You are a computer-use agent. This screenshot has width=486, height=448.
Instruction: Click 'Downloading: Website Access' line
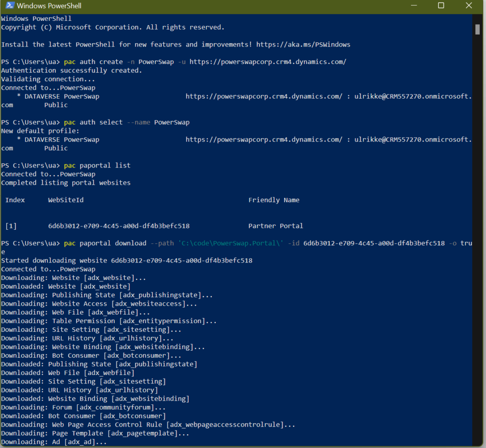pyautogui.click(x=99, y=304)
